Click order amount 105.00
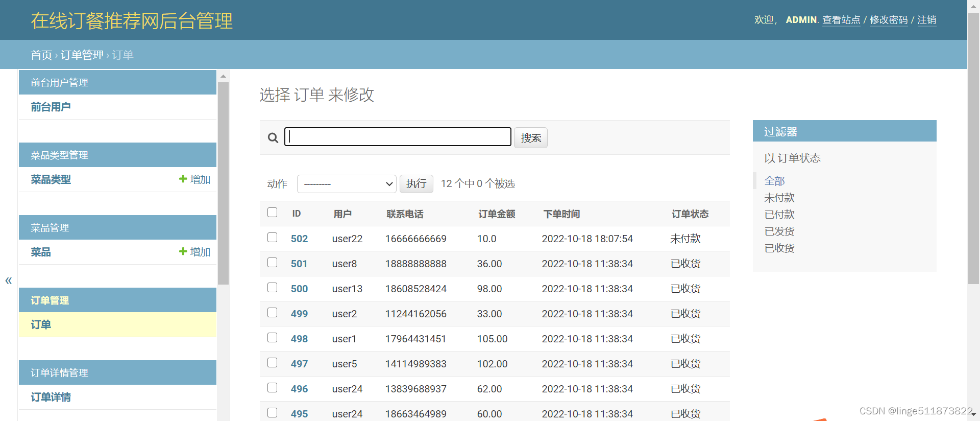 click(492, 339)
